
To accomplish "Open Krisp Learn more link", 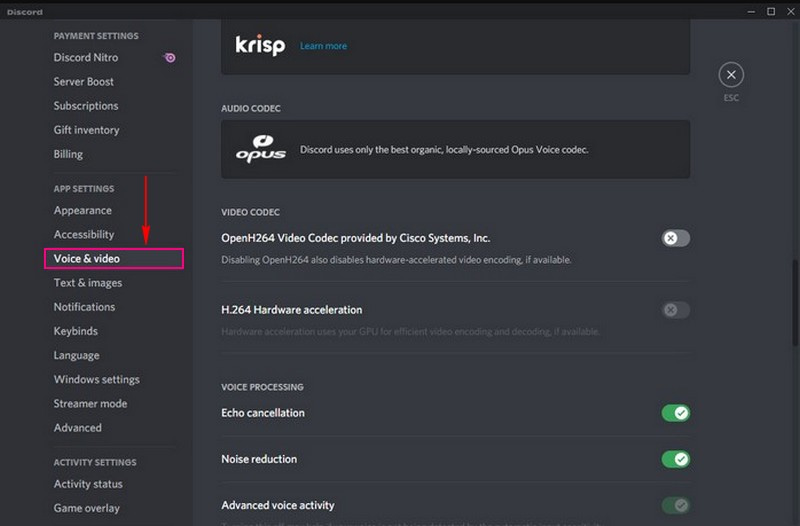I will click(323, 46).
